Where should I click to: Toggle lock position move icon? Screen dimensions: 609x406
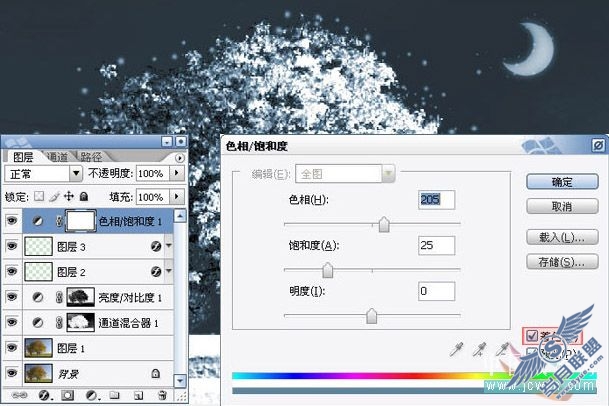(69, 197)
